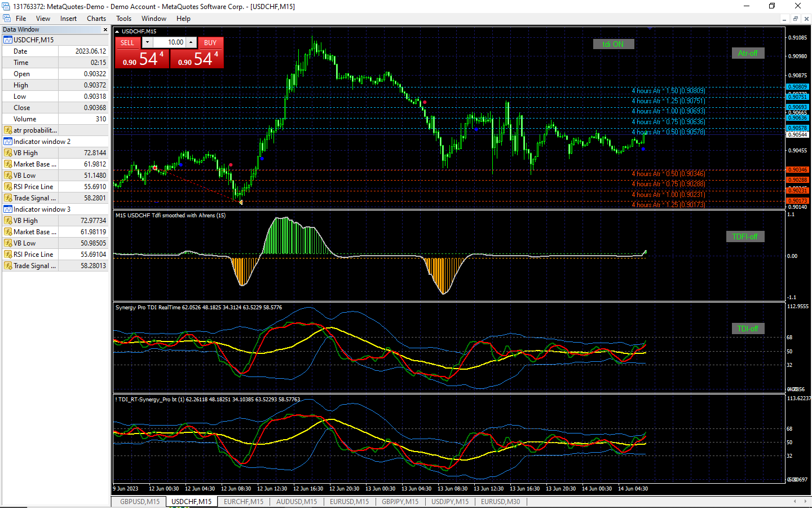Screen dimensions: 812x508
Task: Click the VB High icon under Indicator window 2
Action: tap(8, 153)
